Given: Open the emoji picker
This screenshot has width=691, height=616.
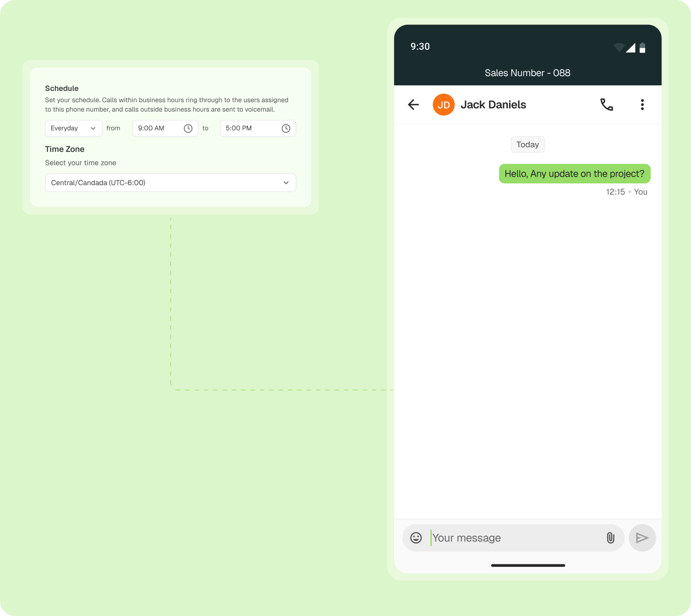Looking at the screenshot, I should click(416, 538).
